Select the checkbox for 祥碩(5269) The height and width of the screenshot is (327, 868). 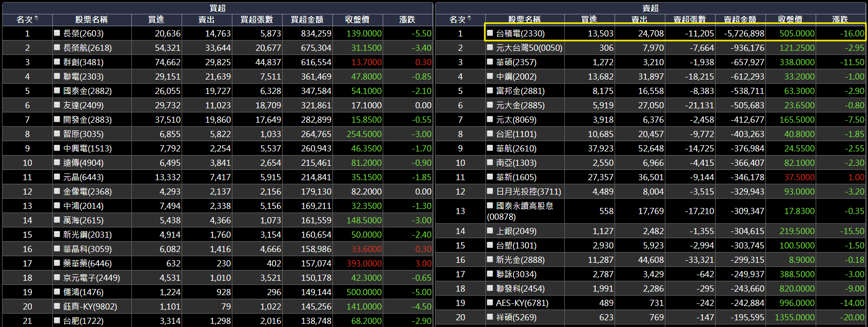click(490, 317)
